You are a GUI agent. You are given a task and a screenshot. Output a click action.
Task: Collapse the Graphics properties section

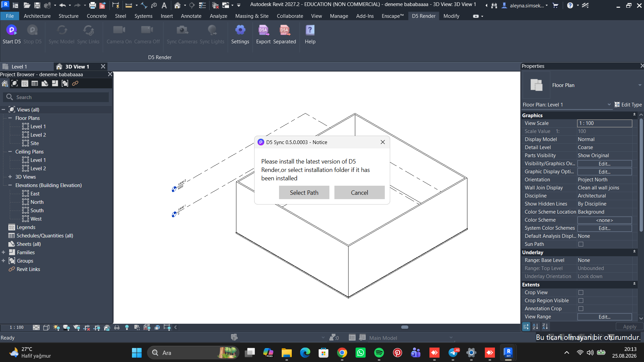pyautogui.click(x=634, y=115)
